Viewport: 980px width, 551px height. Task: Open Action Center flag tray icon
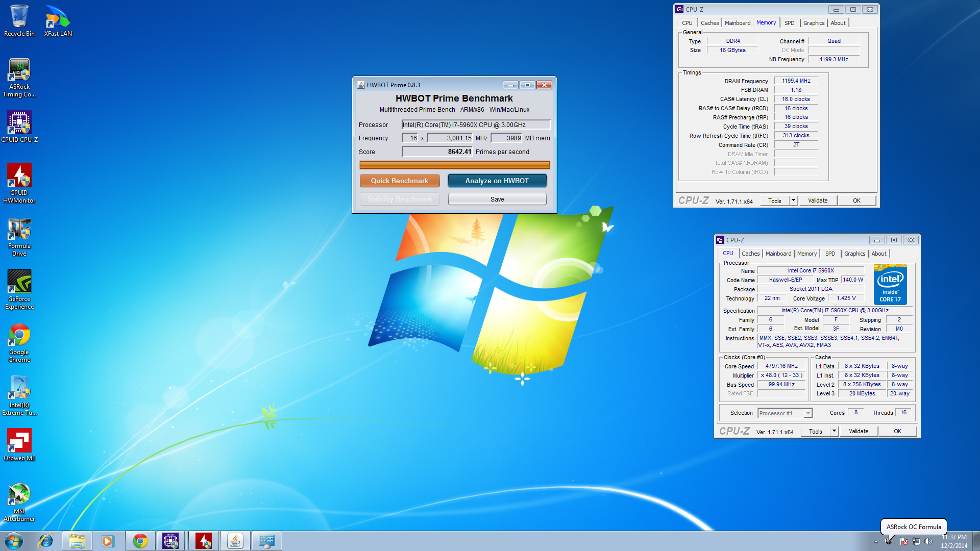pyautogui.click(x=903, y=541)
